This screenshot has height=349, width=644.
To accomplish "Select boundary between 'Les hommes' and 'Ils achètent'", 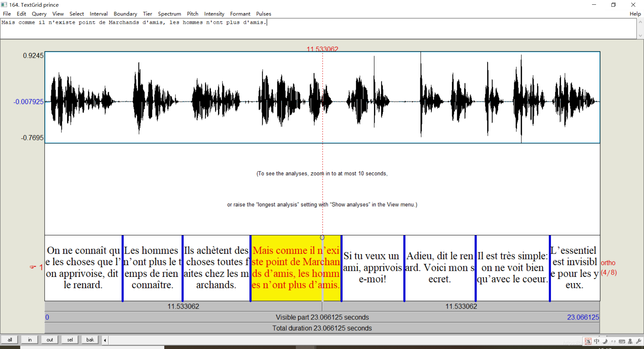I will pyautogui.click(x=182, y=268).
